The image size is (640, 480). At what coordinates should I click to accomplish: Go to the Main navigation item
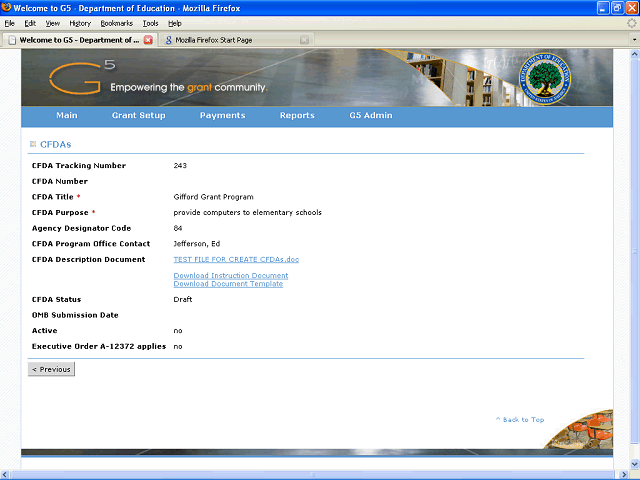pos(67,115)
